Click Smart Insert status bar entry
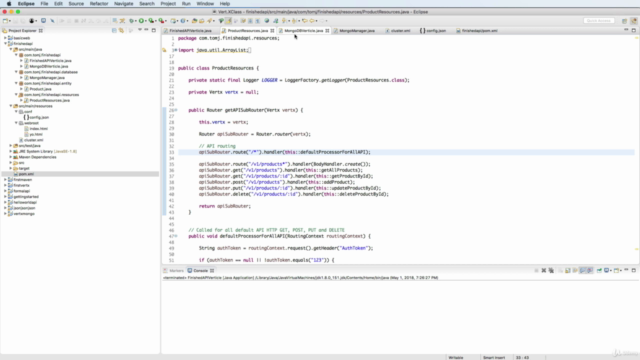Screen dimensions: 640x360 [x=494, y=358]
